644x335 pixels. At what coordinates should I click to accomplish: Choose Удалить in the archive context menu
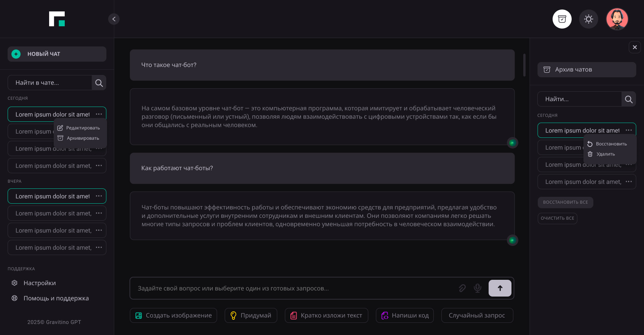[606, 154]
